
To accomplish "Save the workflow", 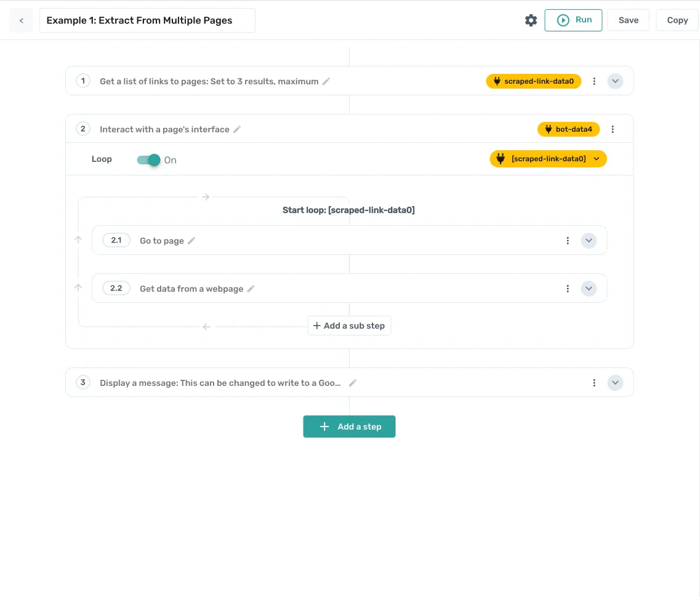I will coord(628,20).
